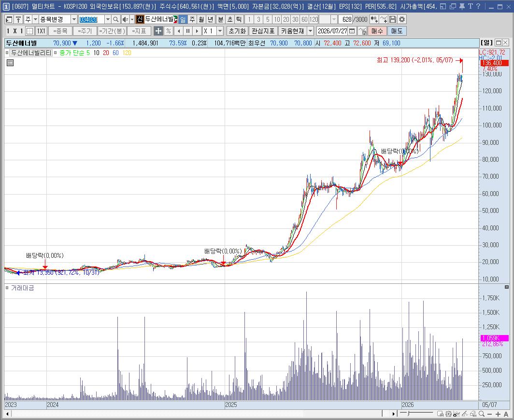Click the add candlestick chart icon
Image resolution: width=514 pixels, height=420 pixels.
[374, 20]
